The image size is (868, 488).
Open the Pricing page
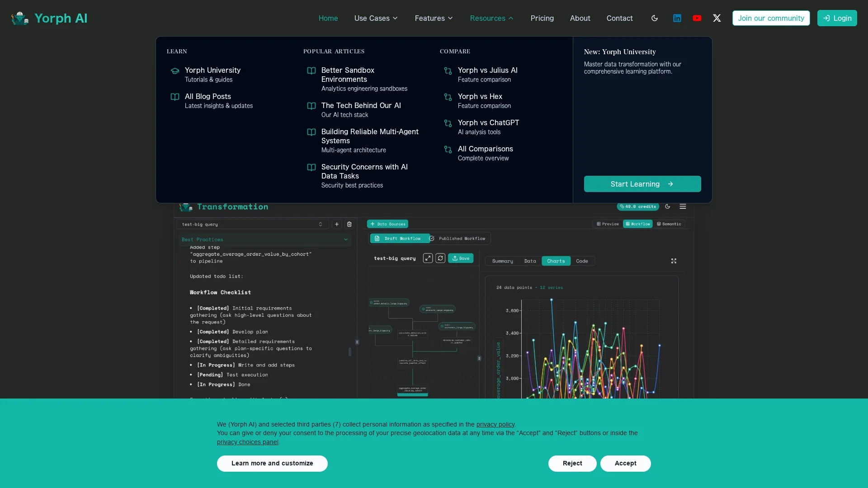(x=542, y=18)
